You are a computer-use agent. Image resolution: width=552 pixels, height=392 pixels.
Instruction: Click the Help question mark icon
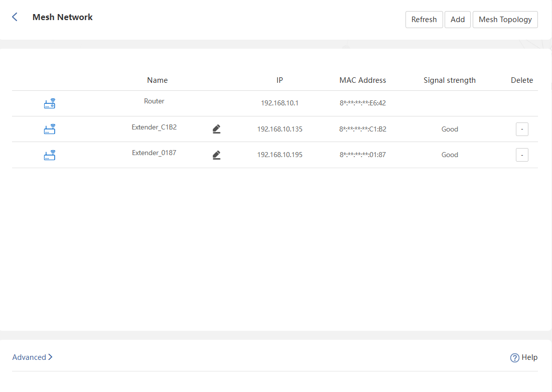pos(514,358)
